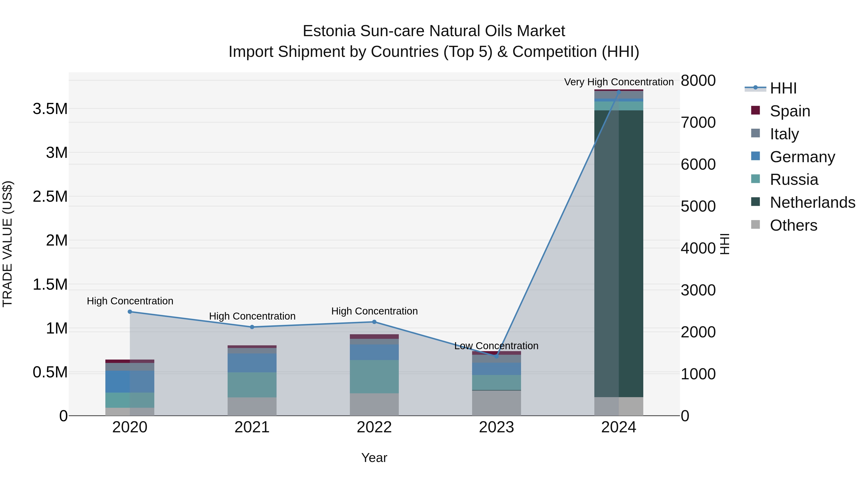868x488 pixels.
Task: Click the 'Very High Concentration' annotation
Action: [619, 82]
